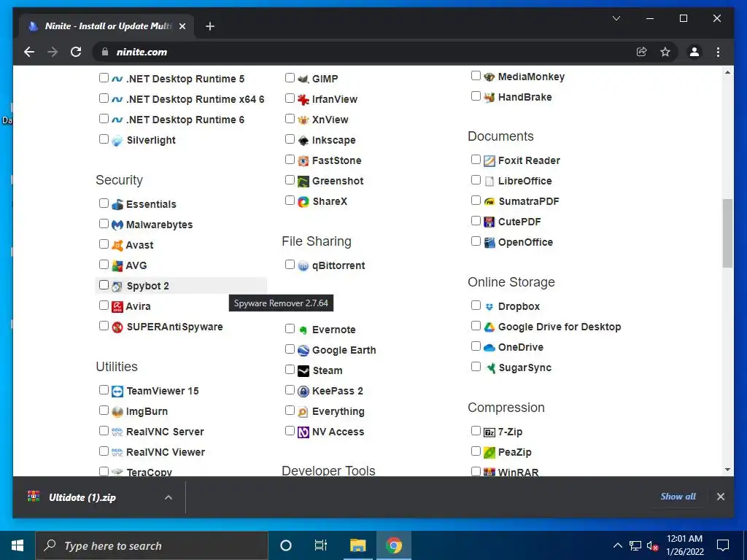Viewport: 747px width, 560px height.
Task: Open the Windows Start menu
Action: point(18,545)
